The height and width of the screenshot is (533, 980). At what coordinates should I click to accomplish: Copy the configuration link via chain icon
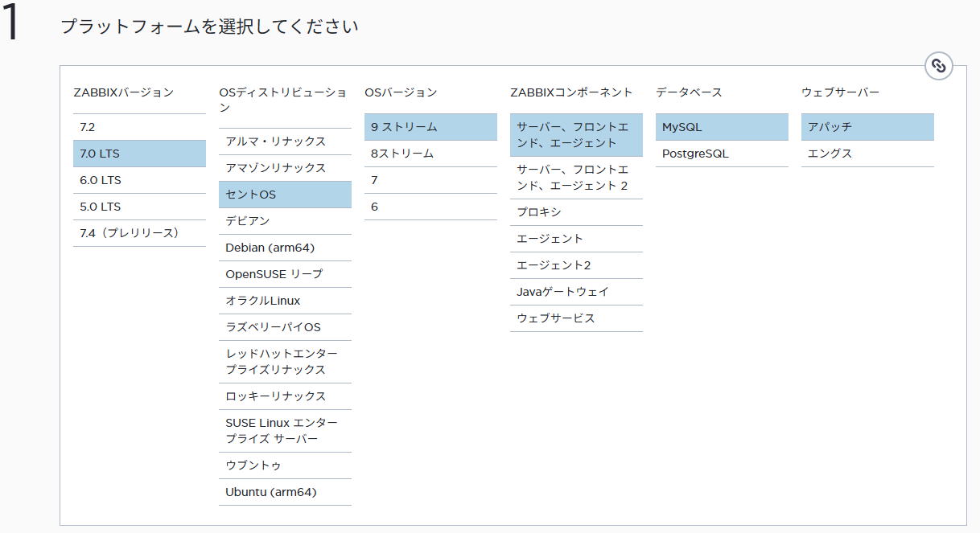click(938, 66)
